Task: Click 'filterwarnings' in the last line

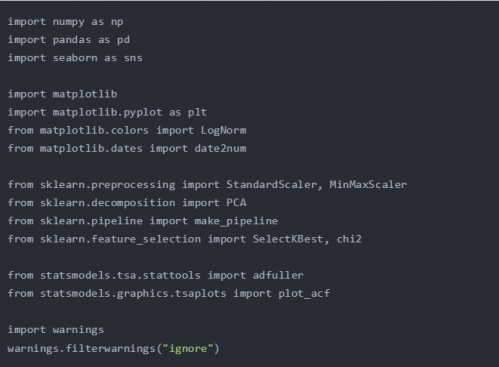Action: point(111,349)
